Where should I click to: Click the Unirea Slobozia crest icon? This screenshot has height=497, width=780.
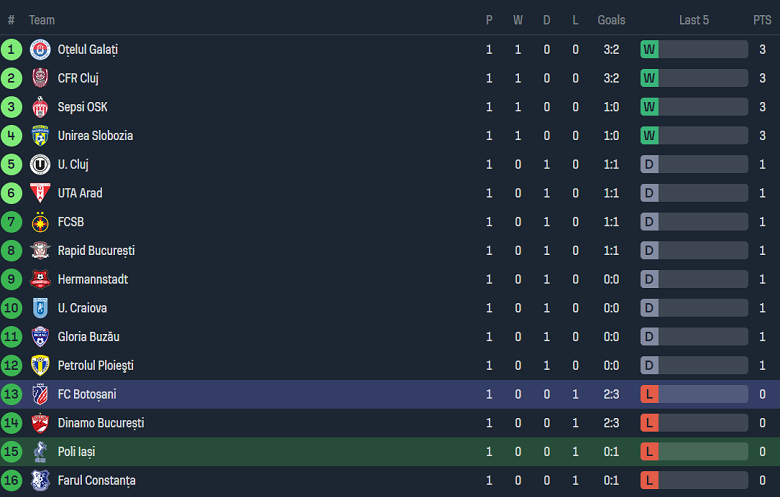40,136
